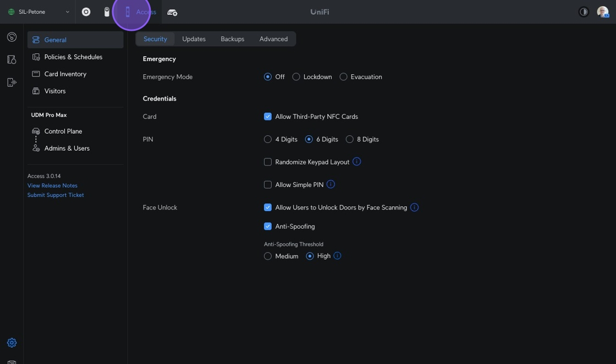Click the settings gear in left rail
The image size is (616, 364).
click(x=12, y=343)
